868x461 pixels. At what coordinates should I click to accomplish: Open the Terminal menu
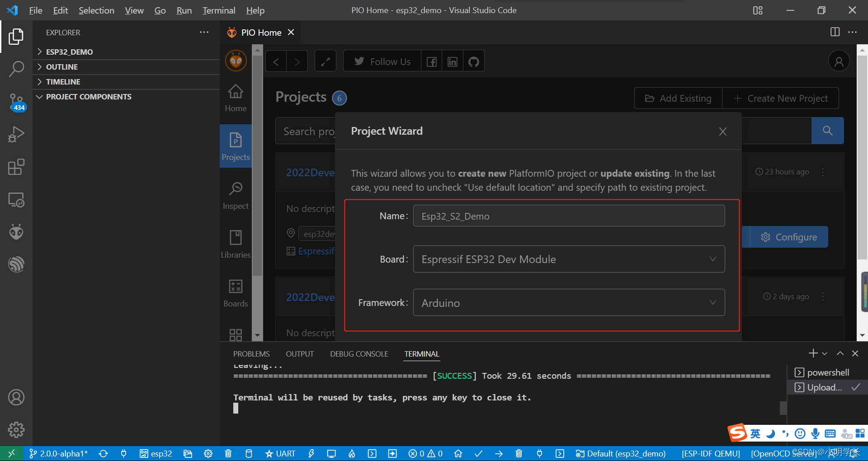218,10
